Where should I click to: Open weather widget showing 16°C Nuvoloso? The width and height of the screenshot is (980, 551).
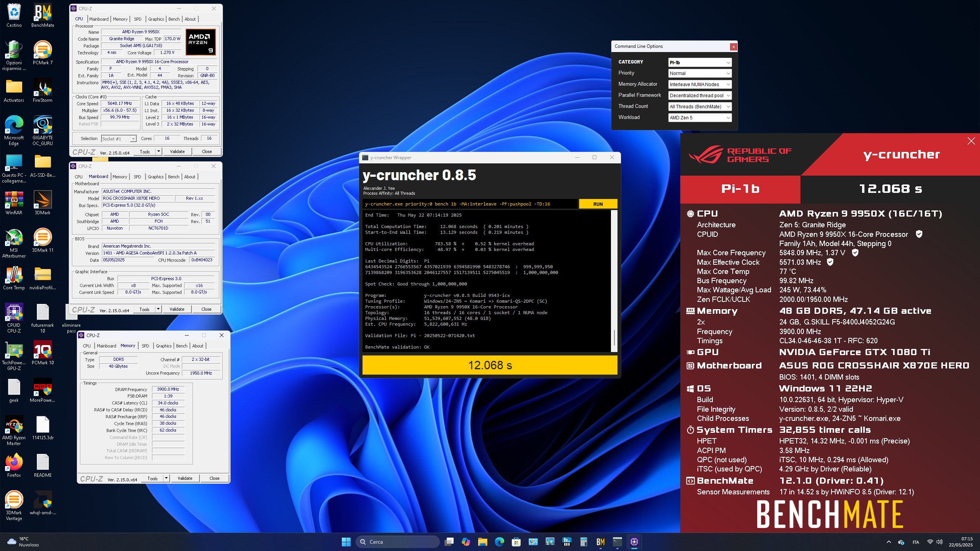coord(24,542)
